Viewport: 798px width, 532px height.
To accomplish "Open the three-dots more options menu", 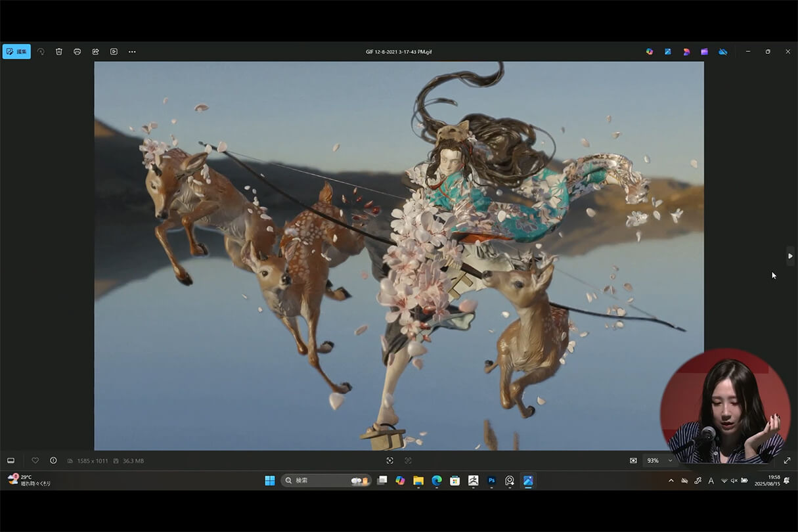I will [132, 51].
